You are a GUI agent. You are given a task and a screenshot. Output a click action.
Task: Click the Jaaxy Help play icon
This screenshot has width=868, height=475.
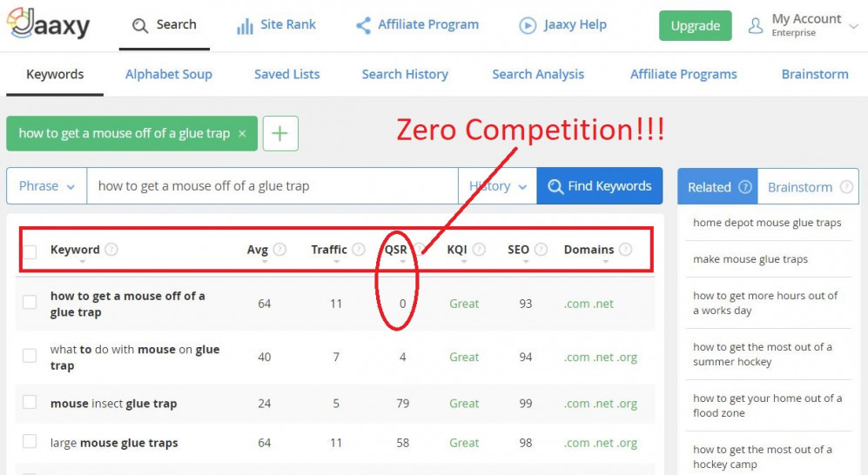[x=528, y=25]
